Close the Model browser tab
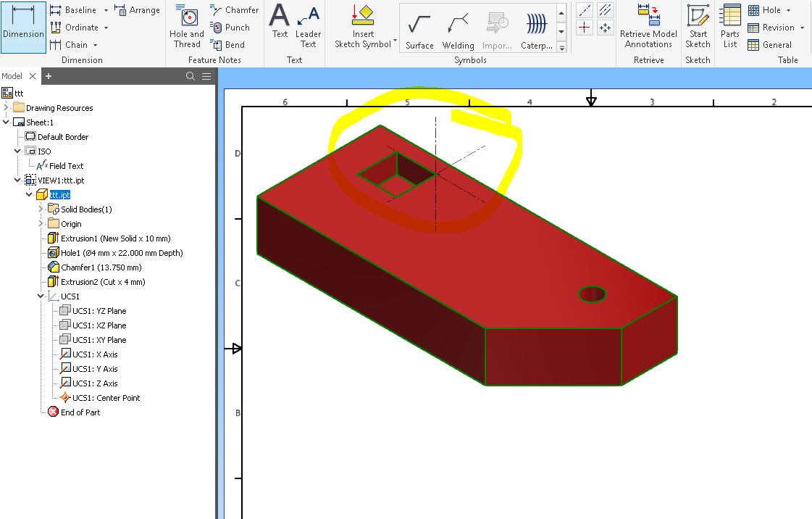812x519 pixels. pyautogui.click(x=33, y=76)
